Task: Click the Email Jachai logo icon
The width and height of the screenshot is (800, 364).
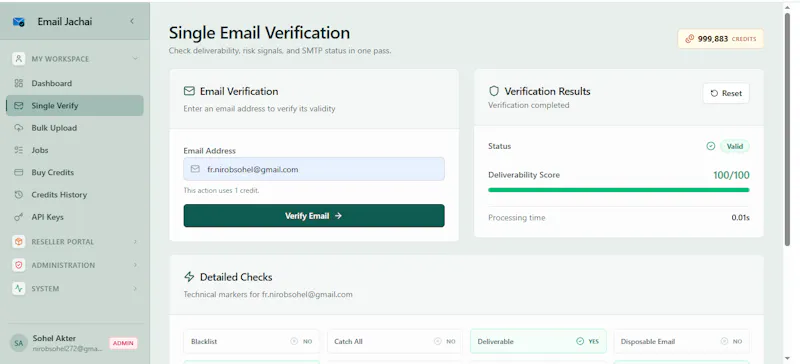Action: click(x=19, y=22)
